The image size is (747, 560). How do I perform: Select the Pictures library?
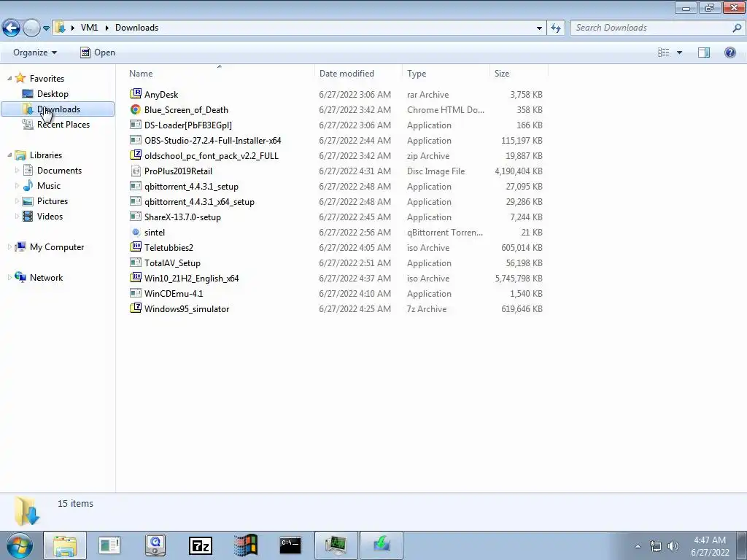click(53, 201)
